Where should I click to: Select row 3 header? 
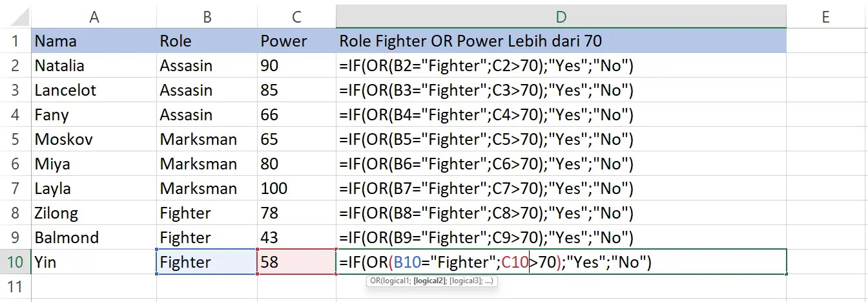[15, 90]
